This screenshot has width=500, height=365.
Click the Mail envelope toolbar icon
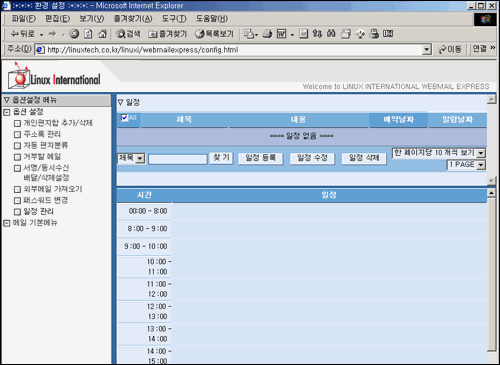point(249,34)
